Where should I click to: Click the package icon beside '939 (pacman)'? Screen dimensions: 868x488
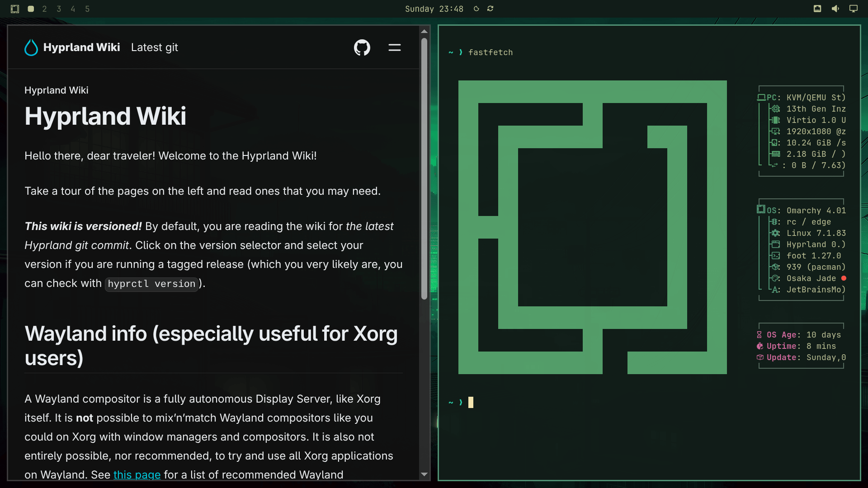coord(776,267)
